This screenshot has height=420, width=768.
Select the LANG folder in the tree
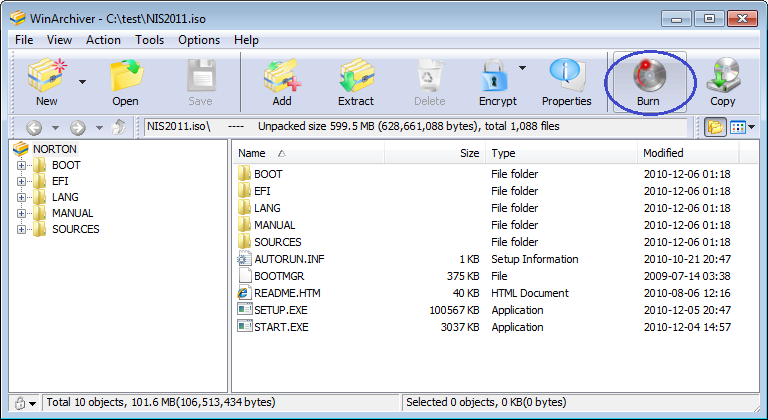pyautogui.click(x=65, y=197)
